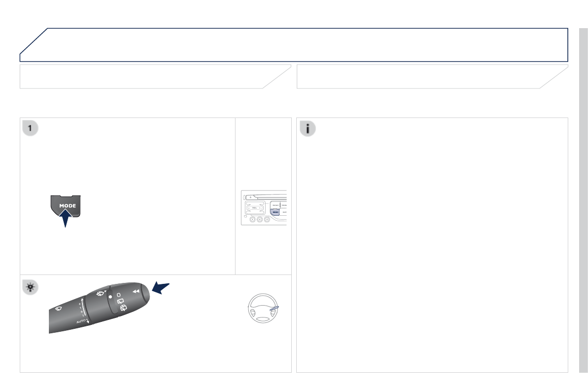This screenshot has width=588, height=392.
Task: Click the step number 1 badge
Action: [31, 128]
